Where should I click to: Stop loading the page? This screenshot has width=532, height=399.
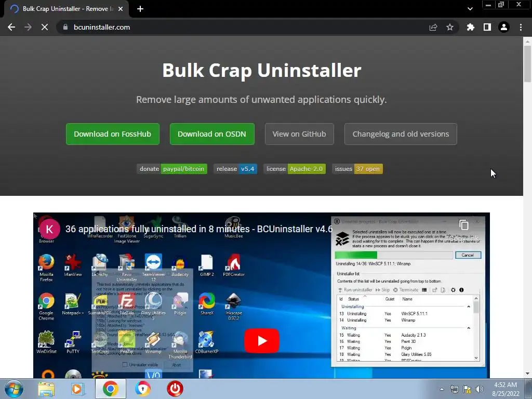pos(45,27)
